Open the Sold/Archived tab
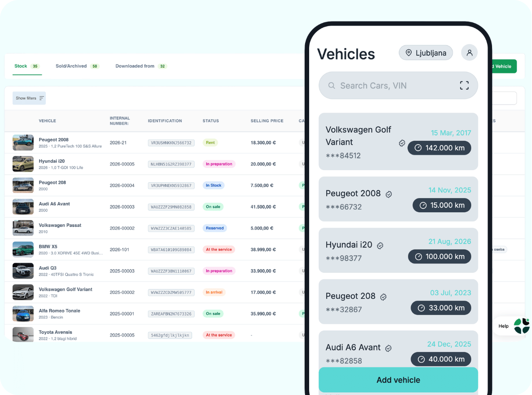The width and height of the screenshot is (532, 395). pos(77,66)
